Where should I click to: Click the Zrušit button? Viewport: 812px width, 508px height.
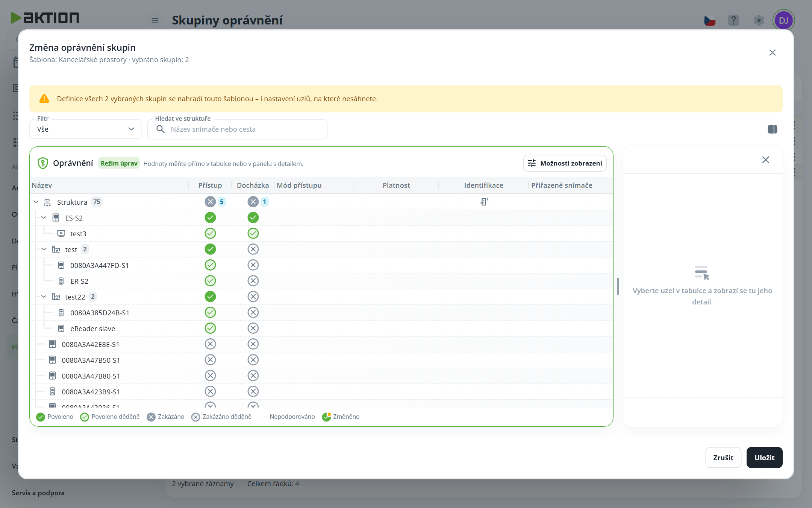723,458
